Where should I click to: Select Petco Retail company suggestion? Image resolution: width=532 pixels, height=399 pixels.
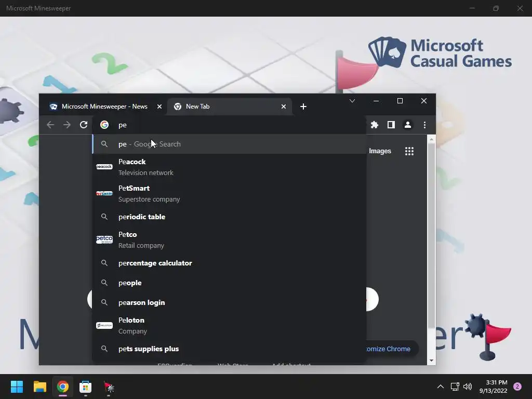point(229,240)
